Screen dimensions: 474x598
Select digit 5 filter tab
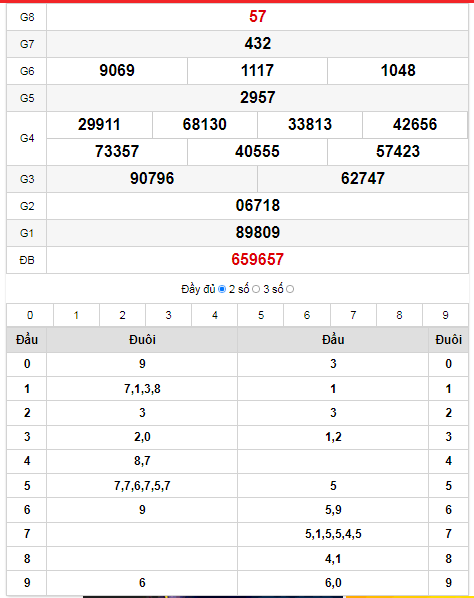(x=261, y=315)
